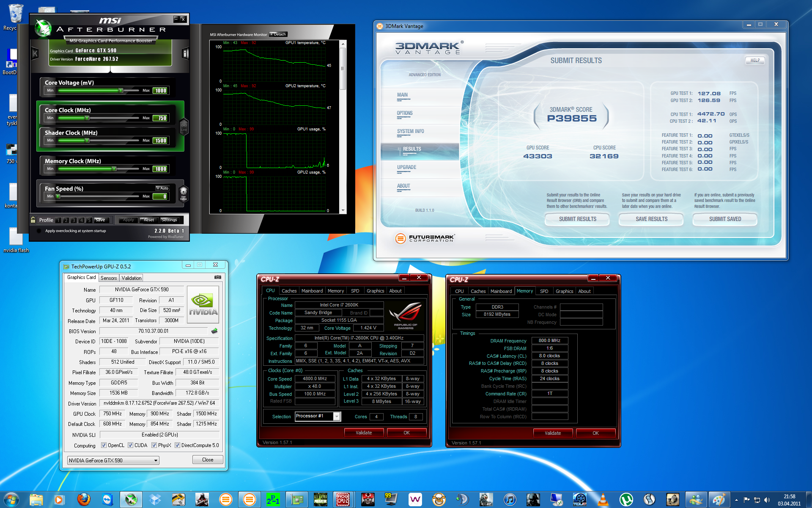This screenshot has height=508, width=812.
Task: Select Afterburner profile slot 1
Action: pos(58,220)
